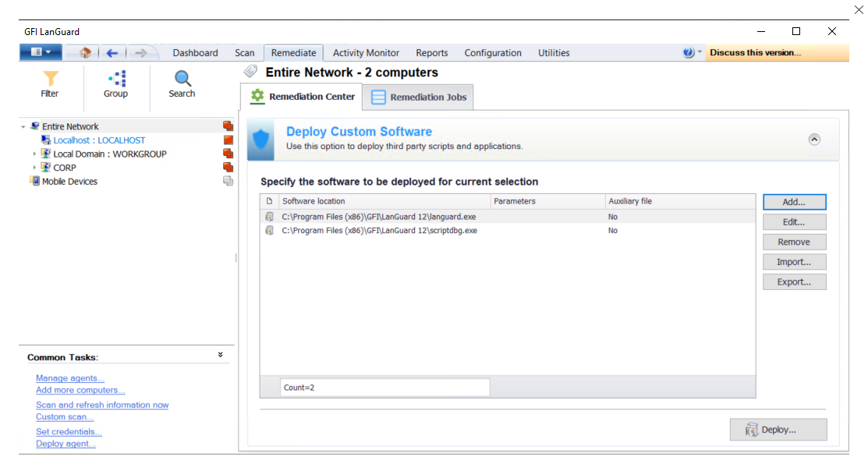Click the Add... button
The height and width of the screenshot is (474, 868).
click(795, 202)
